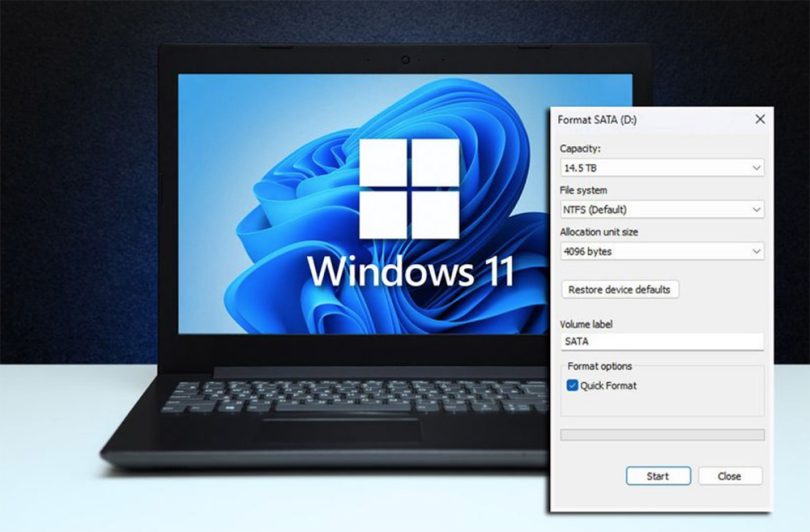Click the Volume label field containing SATA

tap(662, 341)
